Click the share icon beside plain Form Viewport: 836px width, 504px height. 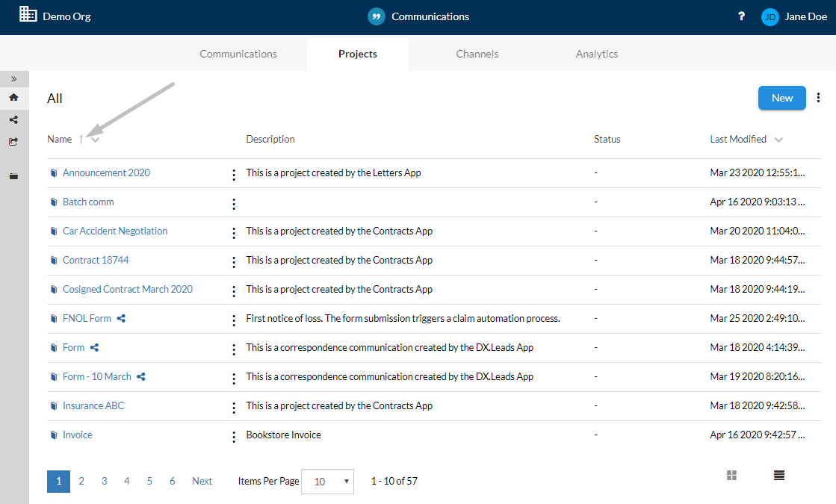pyautogui.click(x=94, y=348)
